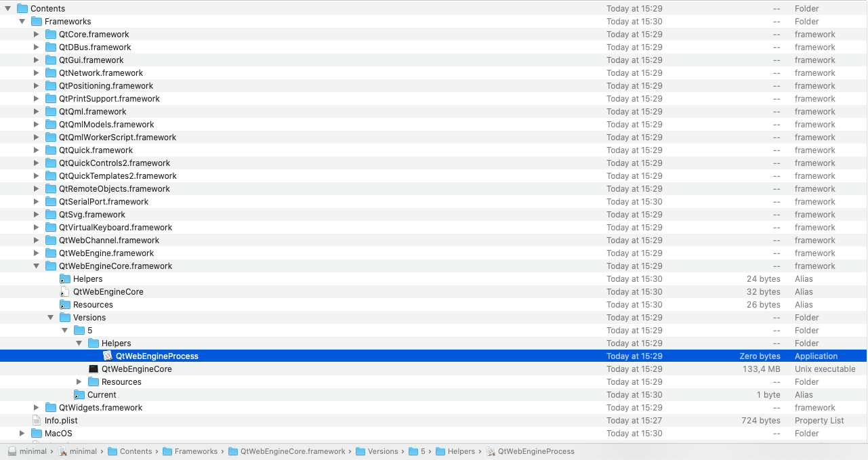Click the "Property List" kind cell
This screenshot has height=460, width=868.
tap(819, 421)
